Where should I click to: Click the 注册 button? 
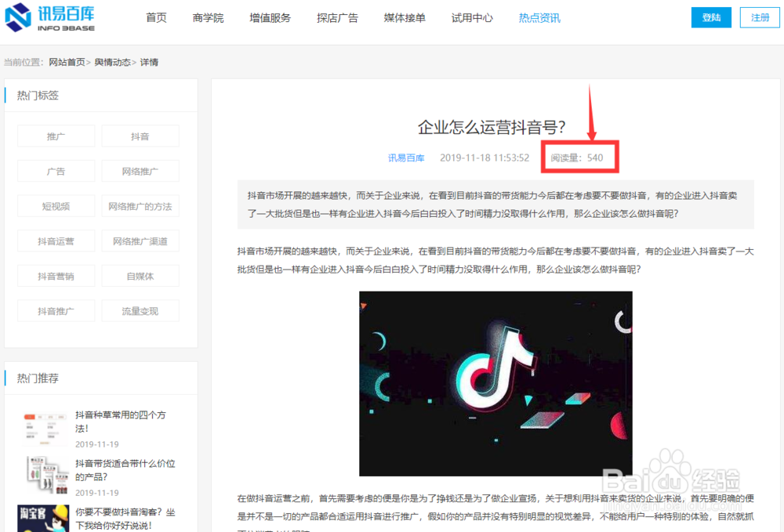pyautogui.click(x=759, y=16)
